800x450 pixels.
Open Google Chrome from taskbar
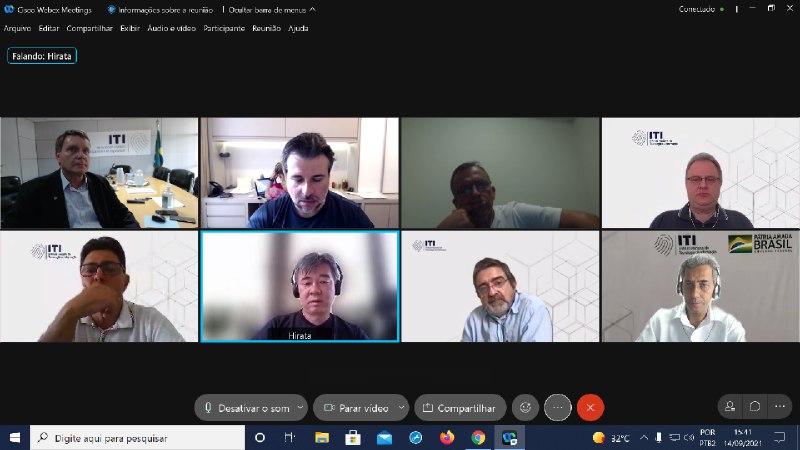[x=478, y=438]
